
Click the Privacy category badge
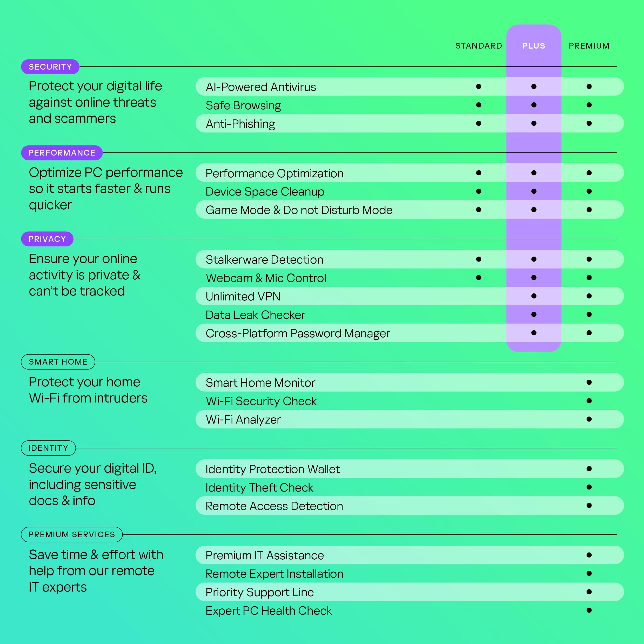pyautogui.click(x=47, y=239)
